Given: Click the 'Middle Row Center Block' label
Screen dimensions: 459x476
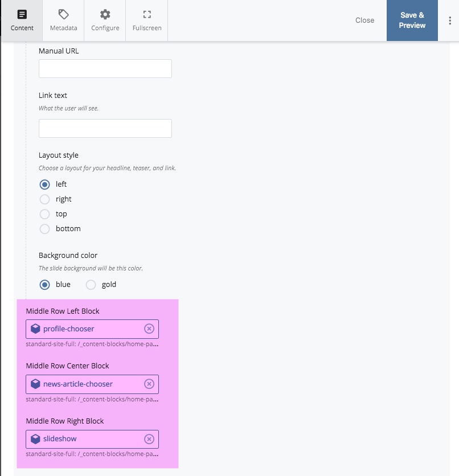Looking at the screenshot, I should (67, 366).
